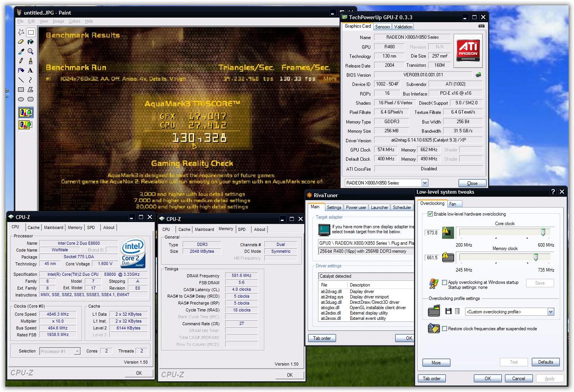Select the Free-Form Select tool in Paint
This screenshot has height=392, width=574.
click(21, 32)
